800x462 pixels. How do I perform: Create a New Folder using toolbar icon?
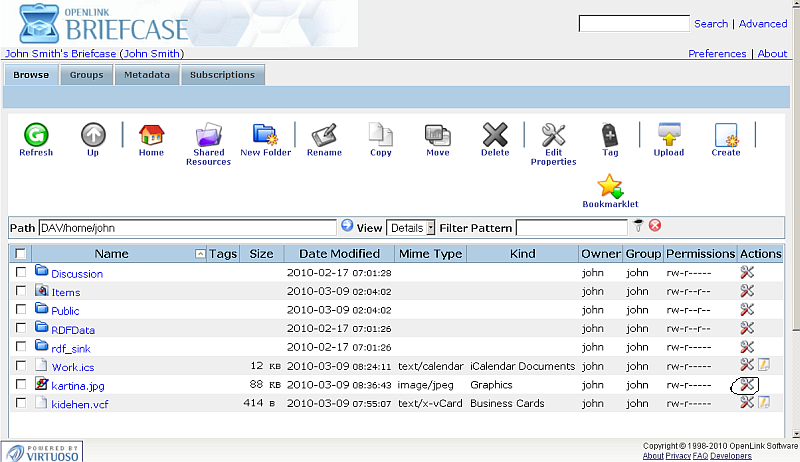pyautogui.click(x=265, y=135)
